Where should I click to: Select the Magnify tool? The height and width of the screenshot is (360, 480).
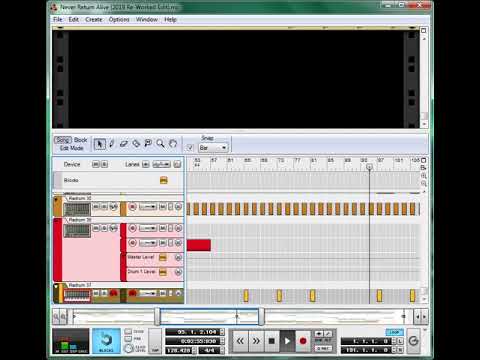click(160, 144)
